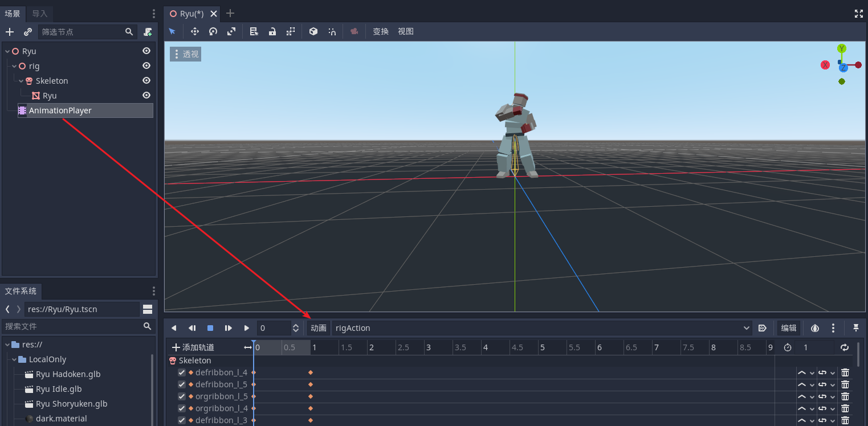Activate the Scale mode tool
This screenshot has width=868, height=426.
[x=231, y=31]
